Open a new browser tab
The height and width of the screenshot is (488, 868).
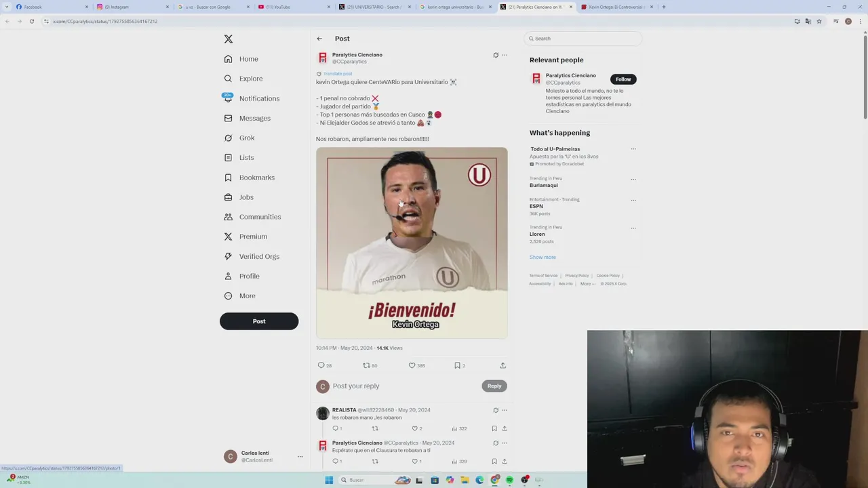coord(663,7)
